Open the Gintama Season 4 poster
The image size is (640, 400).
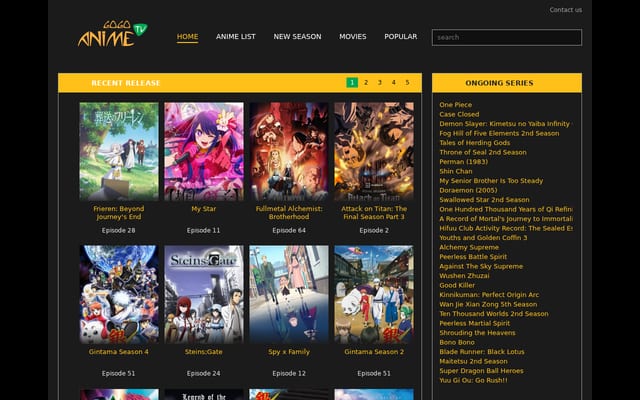tap(119, 294)
